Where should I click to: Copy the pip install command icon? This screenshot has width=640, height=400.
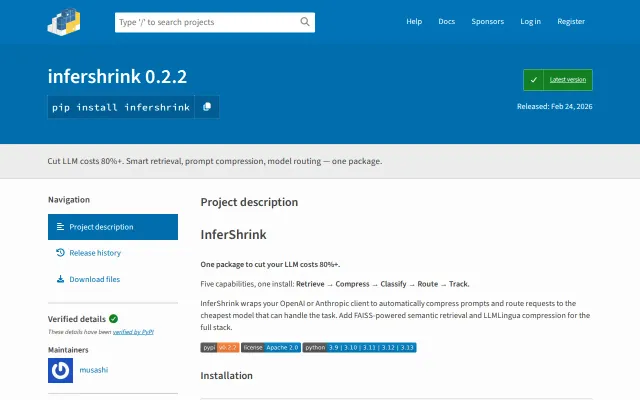click(207, 107)
